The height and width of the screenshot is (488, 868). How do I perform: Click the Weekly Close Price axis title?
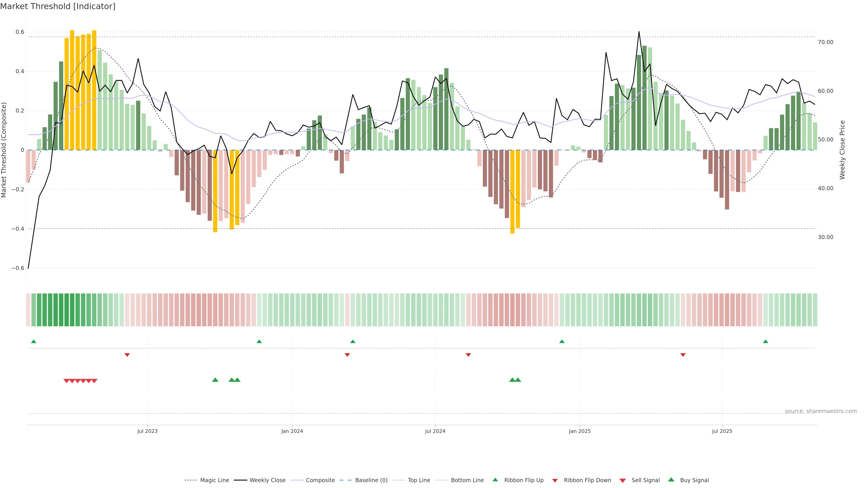(x=842, y=150)
